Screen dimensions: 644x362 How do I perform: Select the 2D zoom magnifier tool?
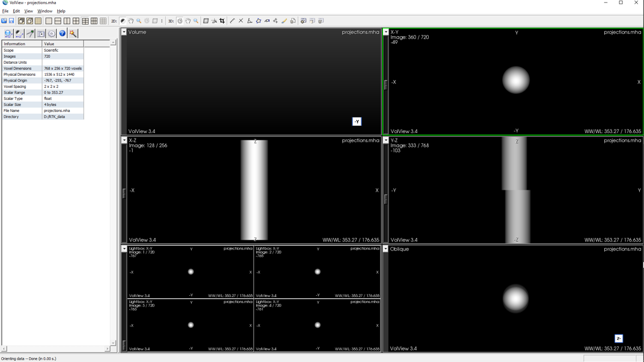coord(139,21)
